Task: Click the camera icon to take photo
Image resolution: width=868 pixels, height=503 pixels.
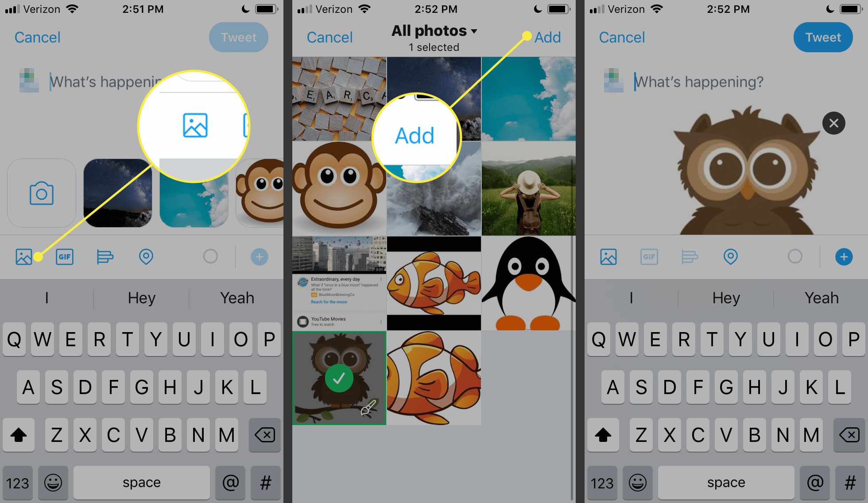Action: coord(42,193)
